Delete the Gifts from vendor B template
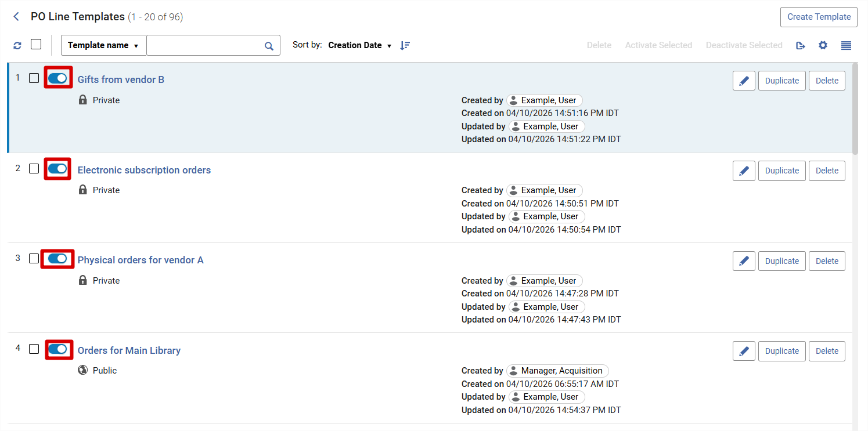This screenshot has width=868, height=431. coord(827,81)
